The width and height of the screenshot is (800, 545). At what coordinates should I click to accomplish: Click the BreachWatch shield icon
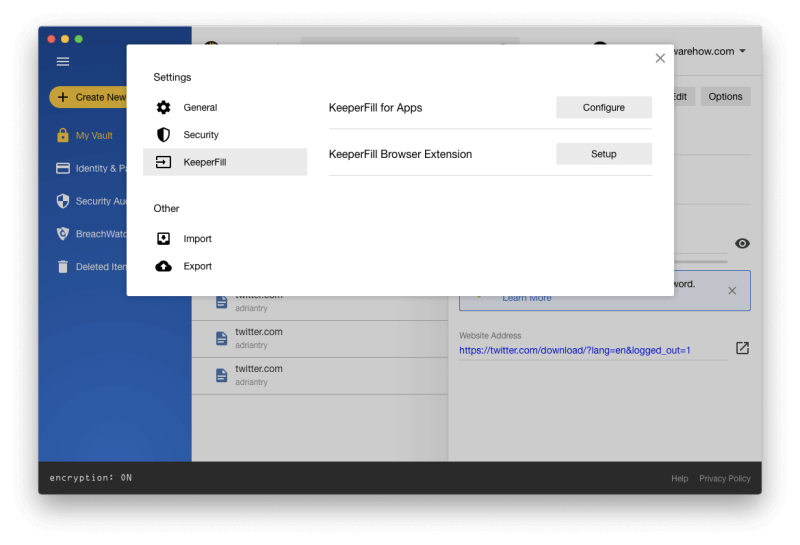pyautogui.click(x=63, y=234)
